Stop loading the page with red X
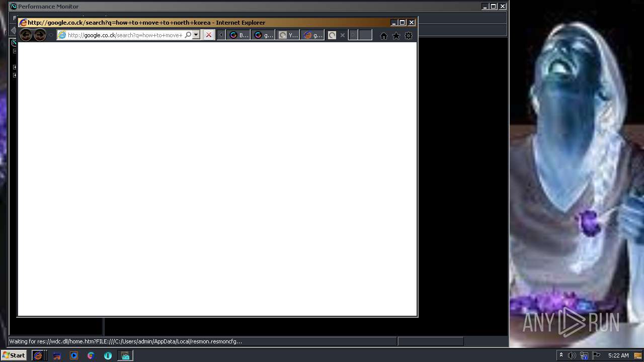The width and height of the screenshot is (644, 362). [208, 35]
